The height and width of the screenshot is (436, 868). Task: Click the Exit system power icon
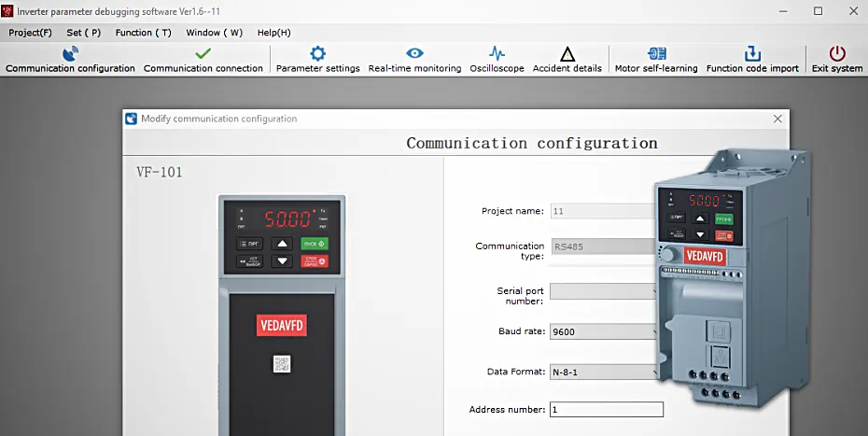(837, 54)
